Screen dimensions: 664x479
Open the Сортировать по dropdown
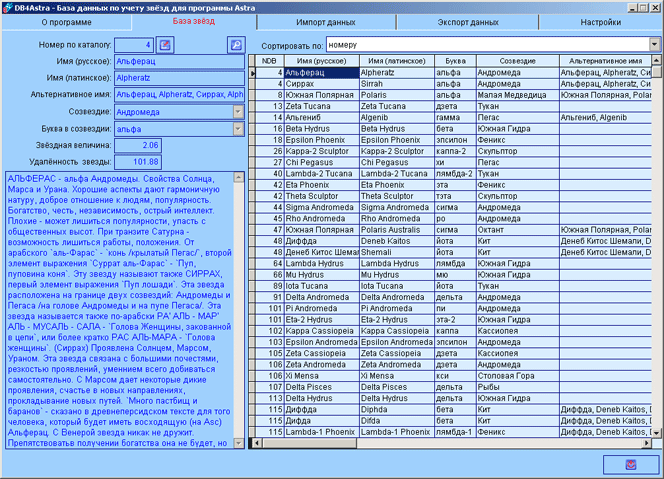pyautogui.click(x=655, y=45)
